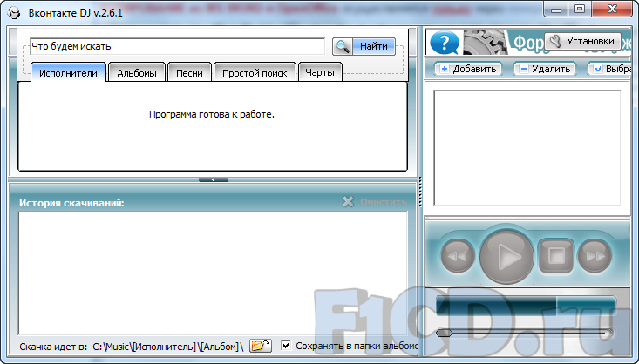Skip to the previous track
This screenshot has width=639, height=364.
coord(458,256)
